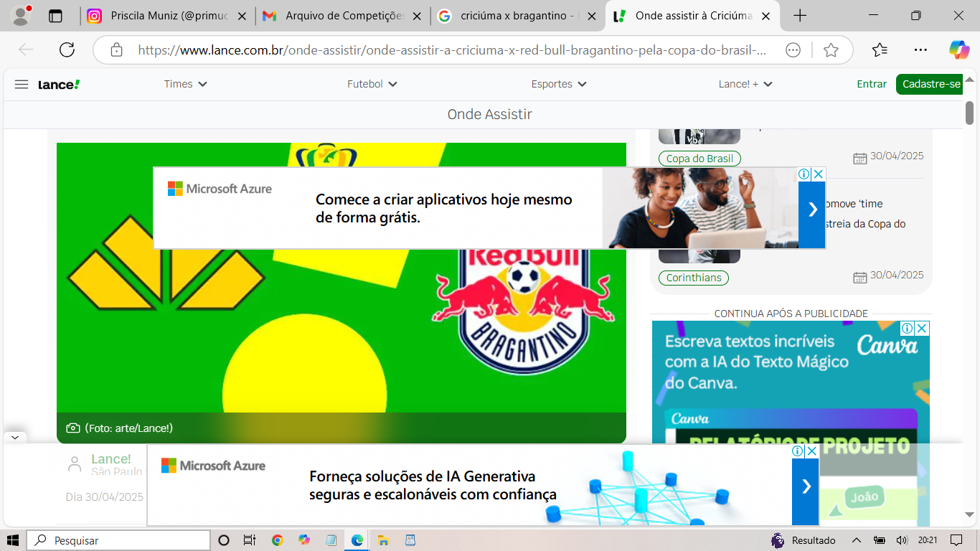Switch to Priscila Muniz Instagram tab
980x551 pixels.
167,16
